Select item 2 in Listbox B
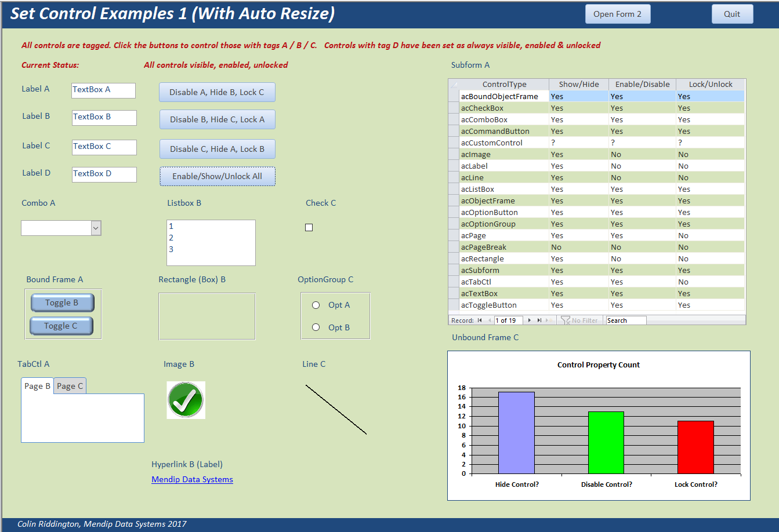 (211, 238)
